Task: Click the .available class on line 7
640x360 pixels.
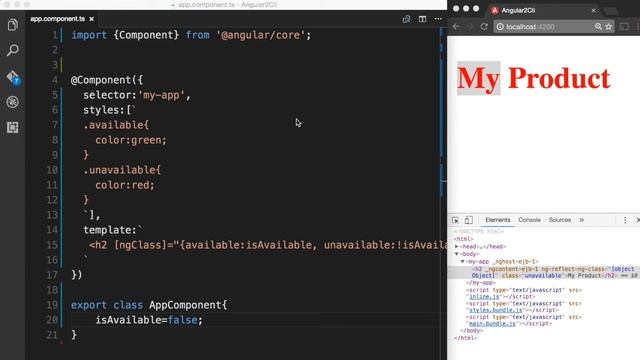Action: coord(116,125)
